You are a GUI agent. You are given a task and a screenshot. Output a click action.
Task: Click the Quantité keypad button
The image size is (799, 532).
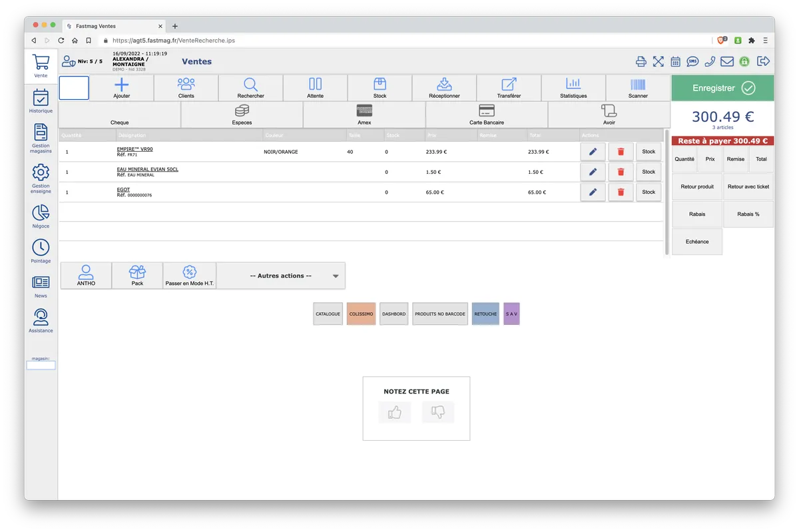click(x=684, y=159)
